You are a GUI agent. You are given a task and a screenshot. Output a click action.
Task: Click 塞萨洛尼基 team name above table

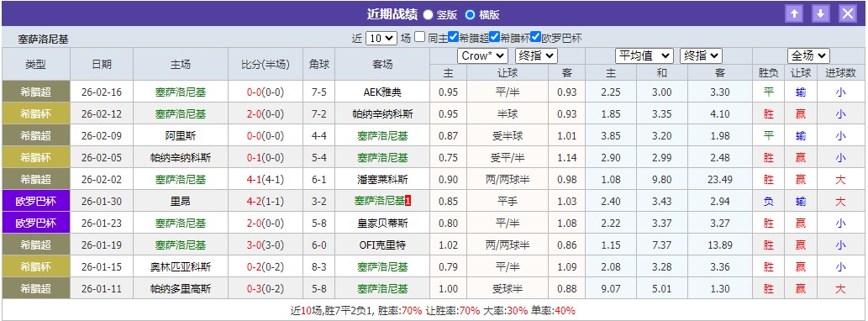click(43, 39)
